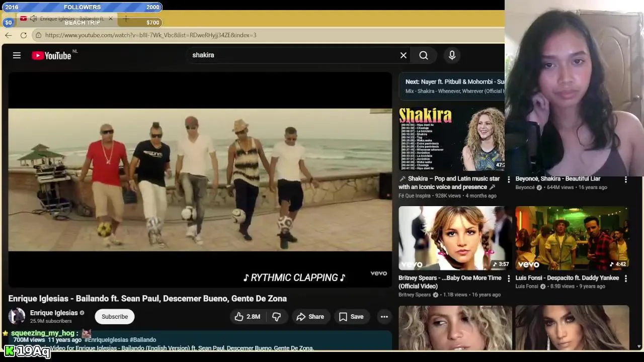Screen dimensions: 644x362
Task: Click the 25.9M subscribers text
Action: click(x=51, y=321)
